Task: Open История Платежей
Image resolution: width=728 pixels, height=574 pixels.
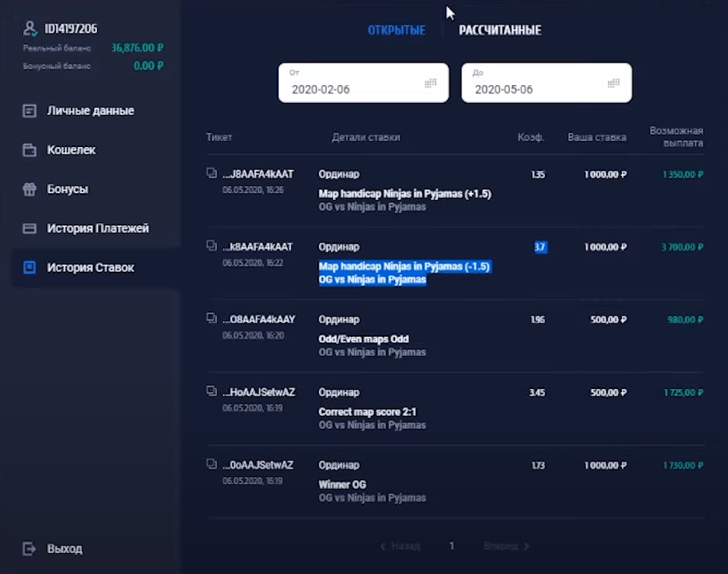Action: [98, 228]
